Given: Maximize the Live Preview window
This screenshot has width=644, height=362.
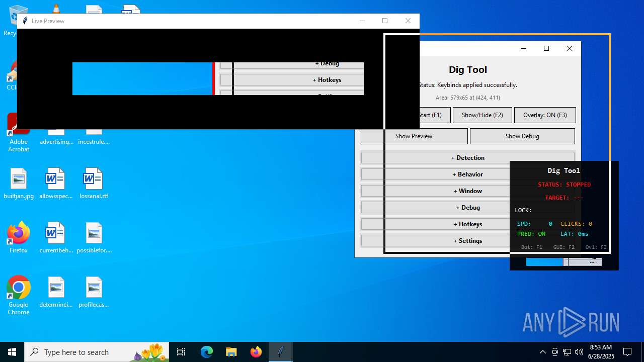Looking at the screenshot, I should point(385,21).
